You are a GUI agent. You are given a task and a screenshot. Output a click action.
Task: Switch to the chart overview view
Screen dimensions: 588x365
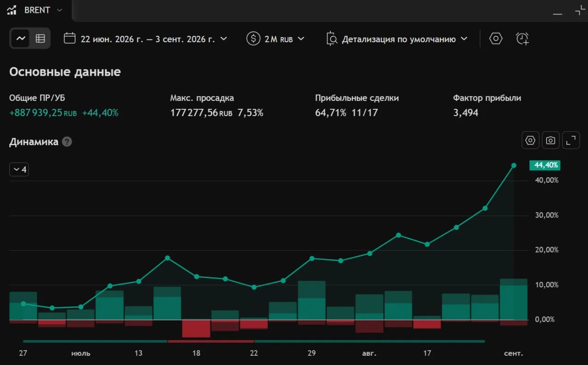21,39
